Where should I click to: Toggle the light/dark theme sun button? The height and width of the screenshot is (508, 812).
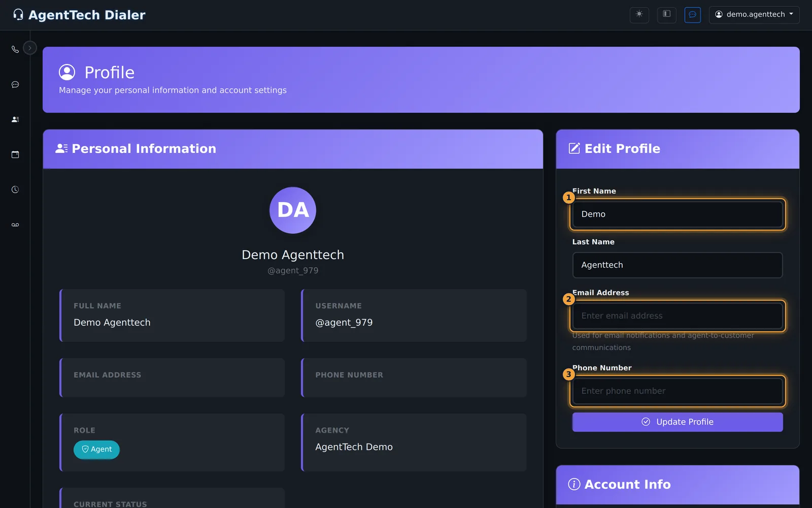pos(639,15)
